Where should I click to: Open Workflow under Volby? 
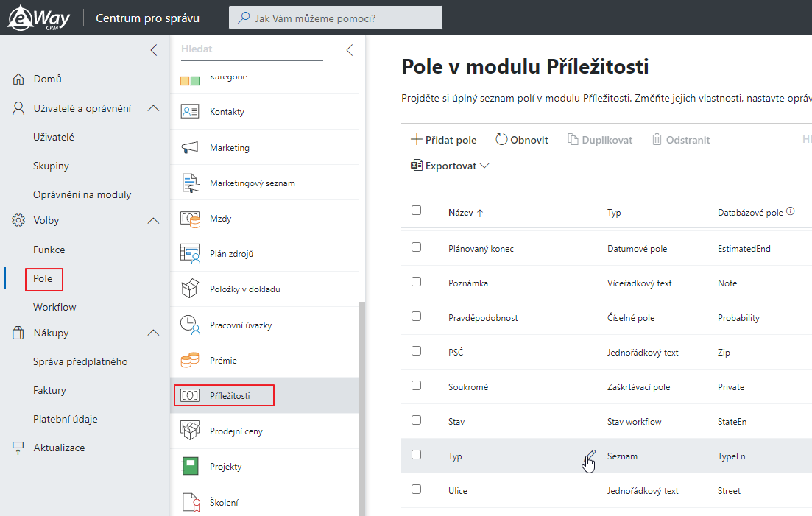(x=54, y=307)
